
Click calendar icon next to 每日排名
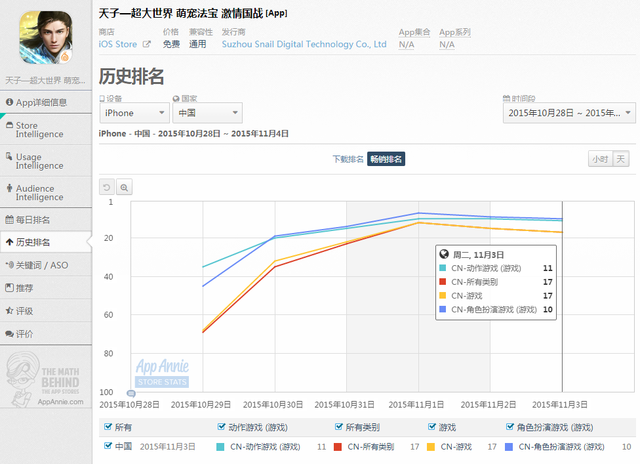[x=9, y=220]
